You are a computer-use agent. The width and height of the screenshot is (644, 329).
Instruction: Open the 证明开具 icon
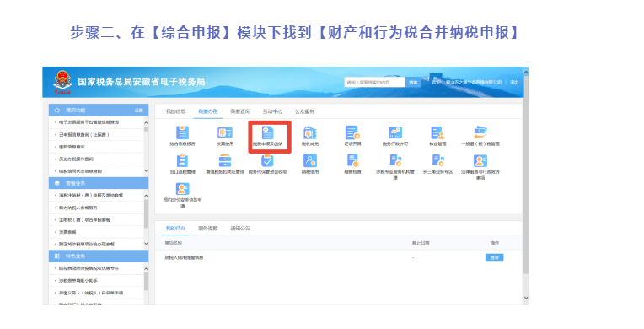click(x=352, y=132)
